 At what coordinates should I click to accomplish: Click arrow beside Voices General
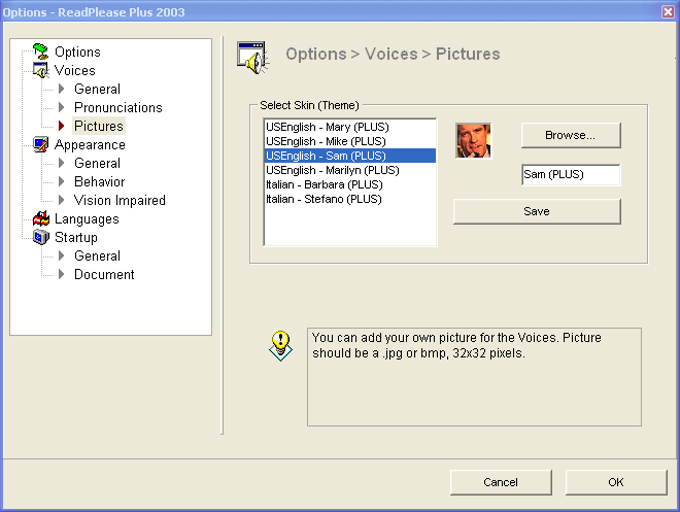pos(61,89)
